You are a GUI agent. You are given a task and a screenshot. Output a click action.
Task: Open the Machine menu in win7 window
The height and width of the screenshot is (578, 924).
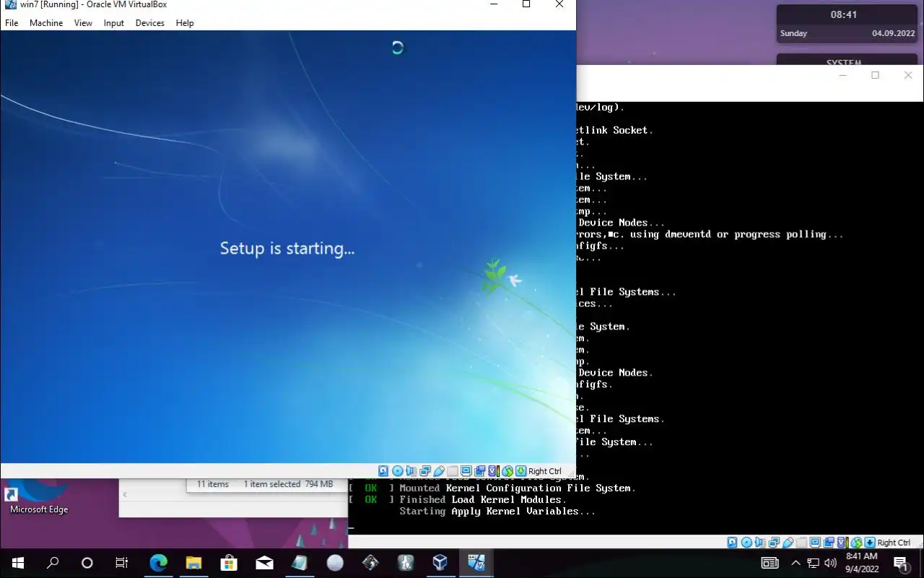(x=46, y=23)
